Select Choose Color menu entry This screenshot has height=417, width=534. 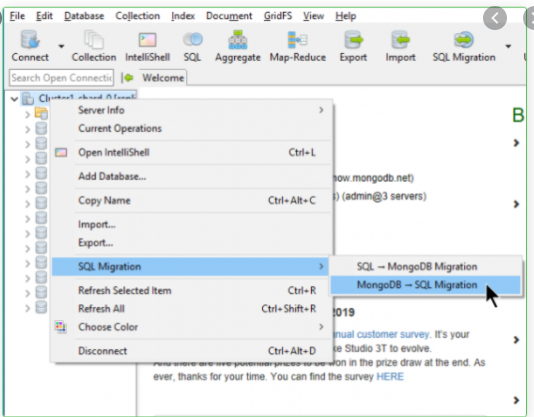click(x=191, y=327)
